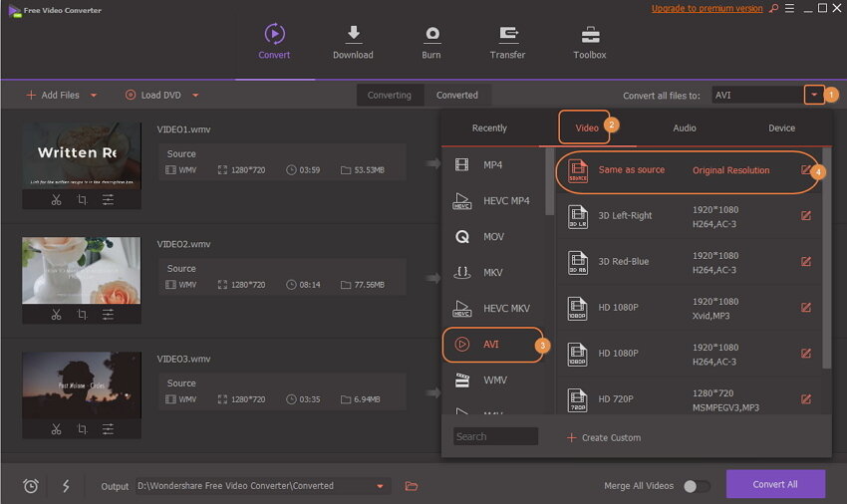Toggle Merge All Videos switch
This screenshot has width=847, height=504.
(697, 486)
